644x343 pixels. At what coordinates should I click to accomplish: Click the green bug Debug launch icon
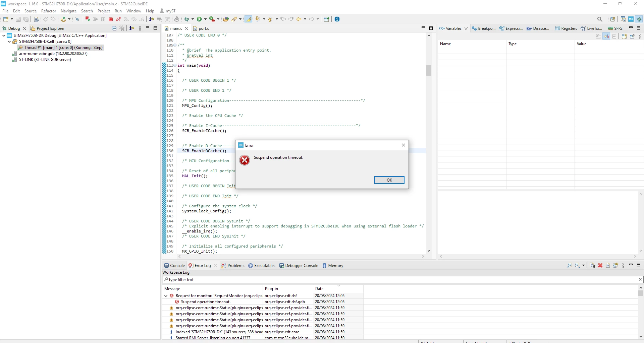(187, 19)
